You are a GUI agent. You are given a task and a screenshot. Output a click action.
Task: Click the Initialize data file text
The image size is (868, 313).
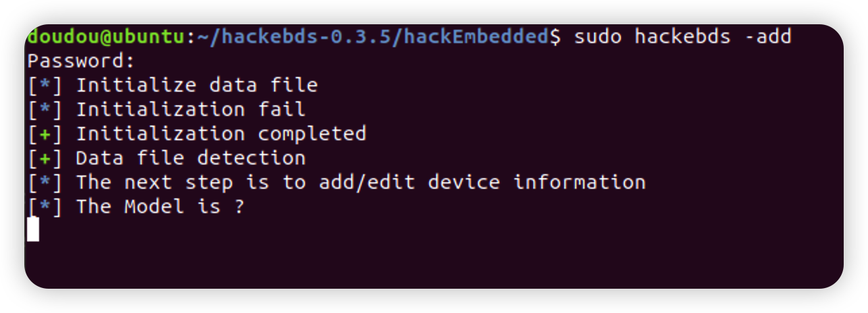(x=196, y=85)
